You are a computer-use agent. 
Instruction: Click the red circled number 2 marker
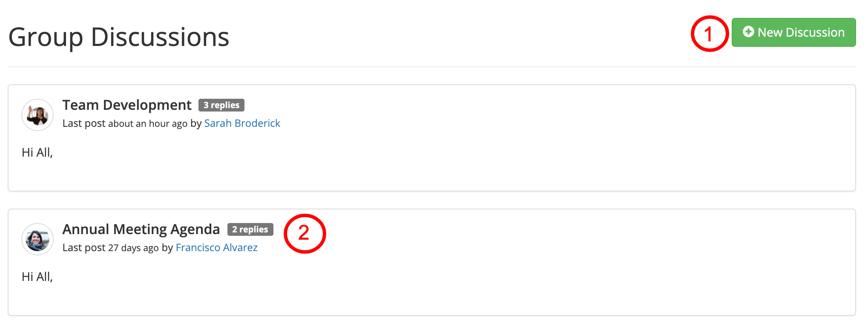[x=305, y=234]
